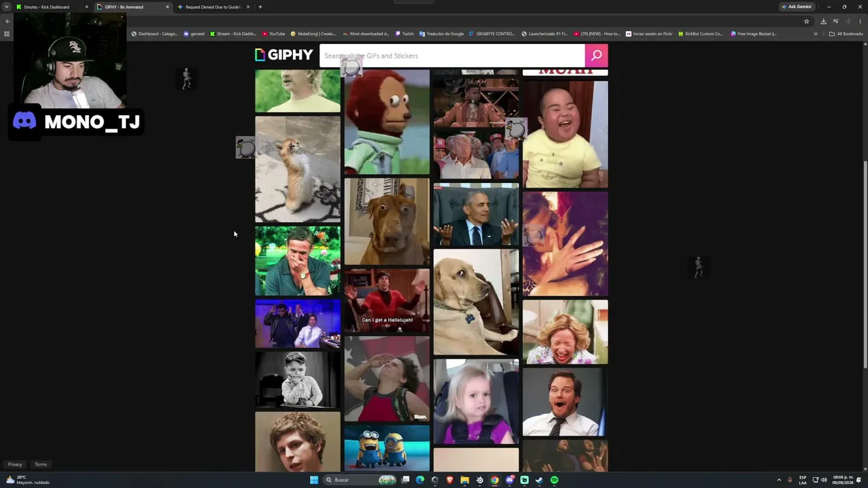The height and width of the screenshot is (488, 868).
Task: Show hidden system tray icons
Action: point(778,480)
